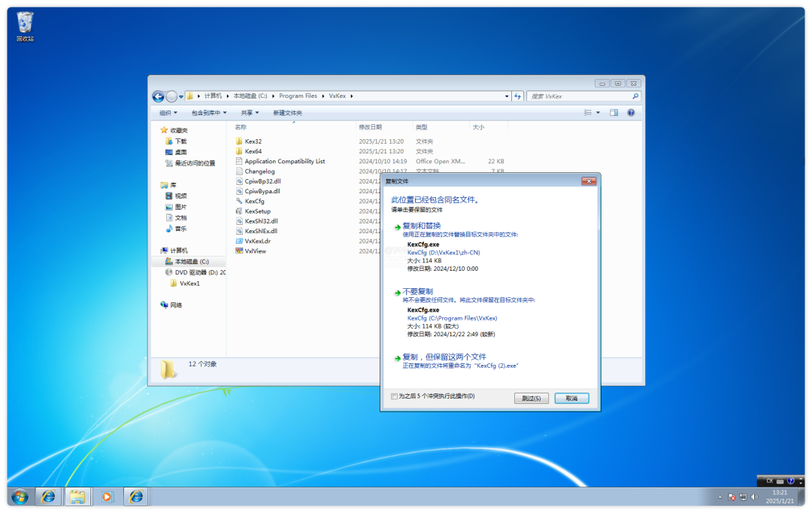Click the KexCfg application file icon
Viewport: 812px width, 513px height.
pos(239,202)
